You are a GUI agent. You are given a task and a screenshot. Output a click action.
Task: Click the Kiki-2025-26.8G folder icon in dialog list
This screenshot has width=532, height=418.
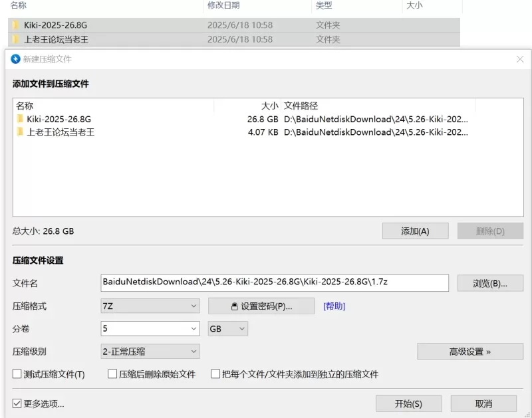(20, 119)
